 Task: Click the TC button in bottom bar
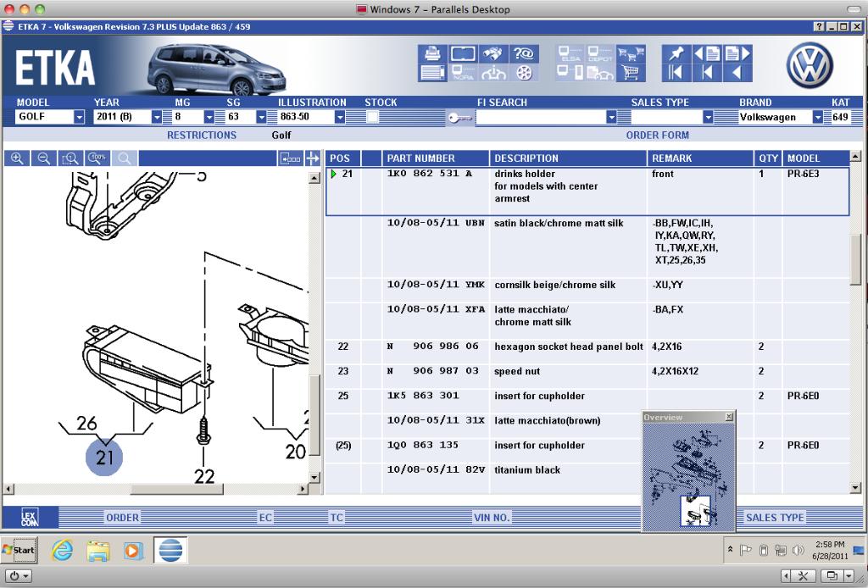[337, 518]
